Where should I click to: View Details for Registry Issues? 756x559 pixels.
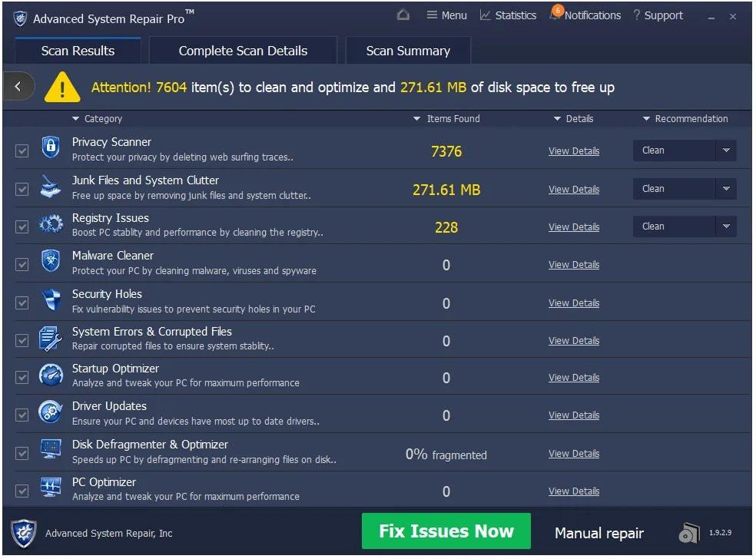coord(574,227)
